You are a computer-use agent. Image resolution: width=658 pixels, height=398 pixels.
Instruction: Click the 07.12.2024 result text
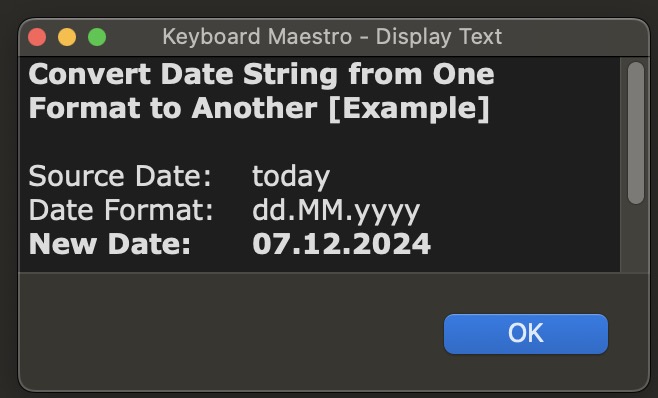(342, 244)
